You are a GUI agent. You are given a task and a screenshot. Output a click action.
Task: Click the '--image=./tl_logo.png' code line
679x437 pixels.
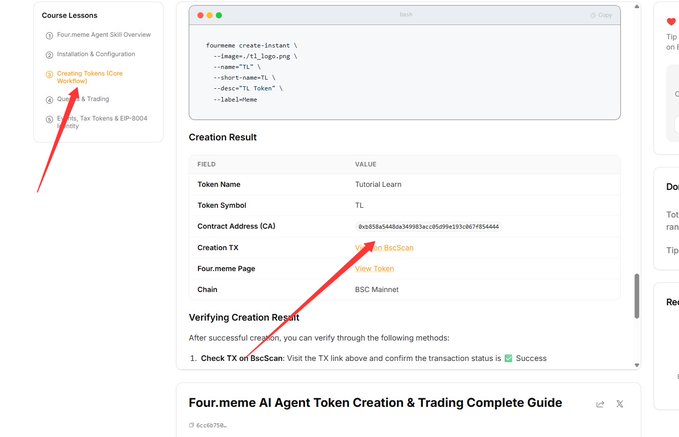255,56
